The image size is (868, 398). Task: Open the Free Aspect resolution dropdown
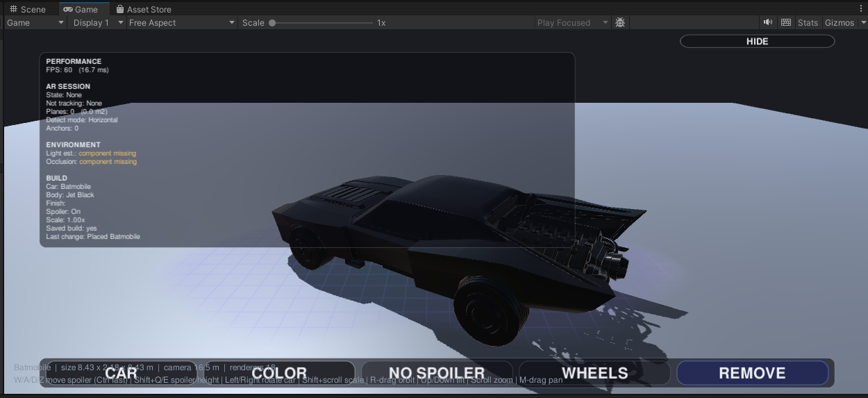pos(182,23)
